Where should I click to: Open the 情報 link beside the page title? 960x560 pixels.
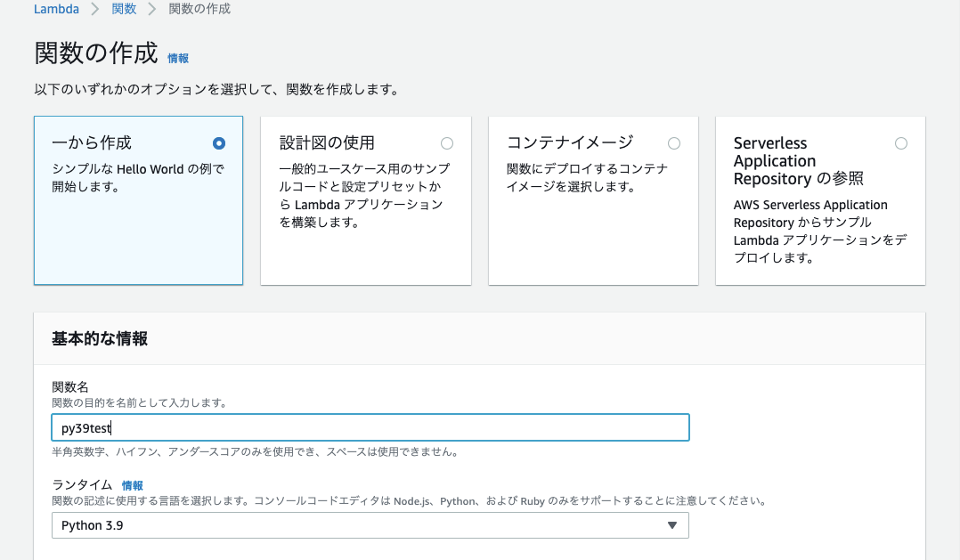click(x=178, y=58)
